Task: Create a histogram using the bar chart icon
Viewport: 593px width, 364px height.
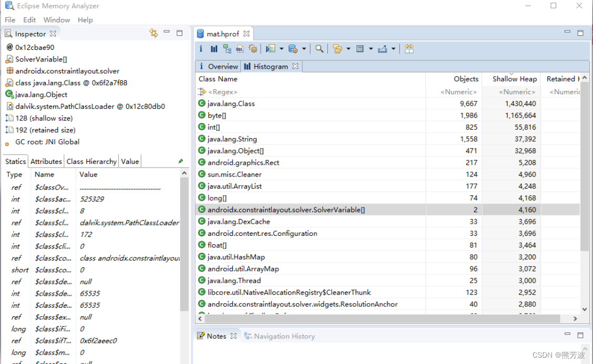Action: tap(214, 48)
